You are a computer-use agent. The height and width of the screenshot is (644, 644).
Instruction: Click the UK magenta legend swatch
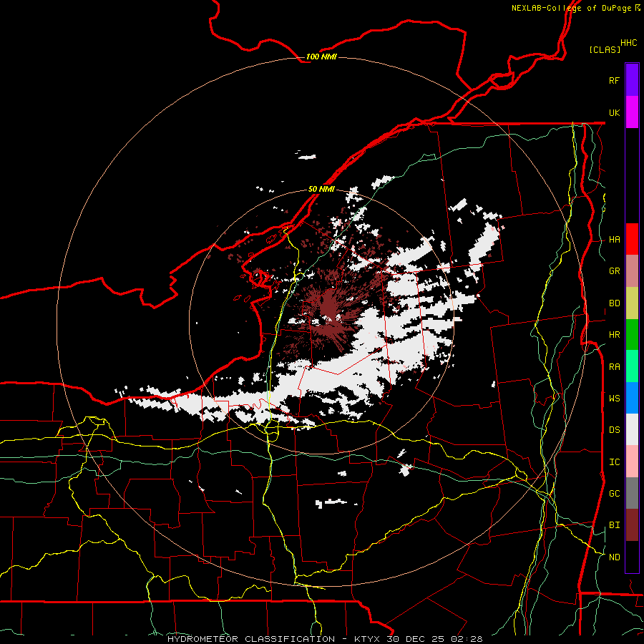tap(632, 112)
